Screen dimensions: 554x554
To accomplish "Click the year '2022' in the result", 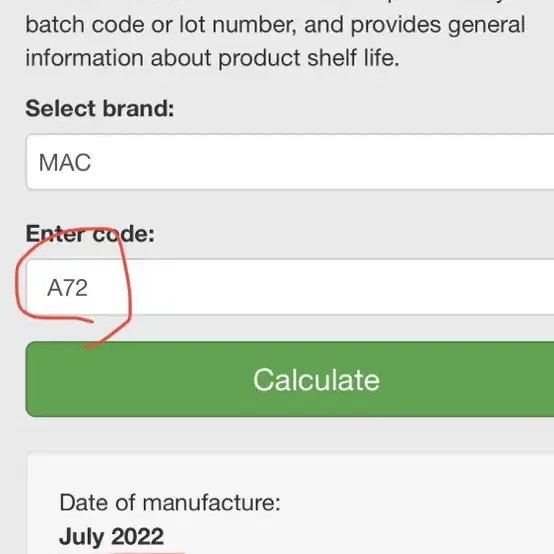I will pyautogui.click(x=137, y=536).
